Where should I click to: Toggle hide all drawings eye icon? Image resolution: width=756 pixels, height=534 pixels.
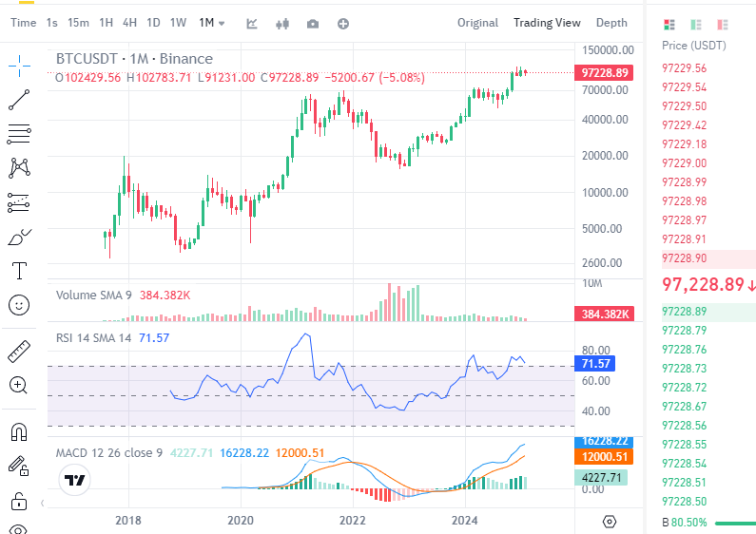click(x=18, y=528)
